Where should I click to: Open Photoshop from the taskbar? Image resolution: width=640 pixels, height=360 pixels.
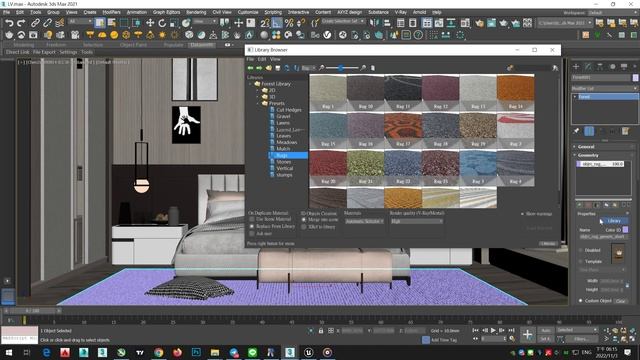[196, 352]
